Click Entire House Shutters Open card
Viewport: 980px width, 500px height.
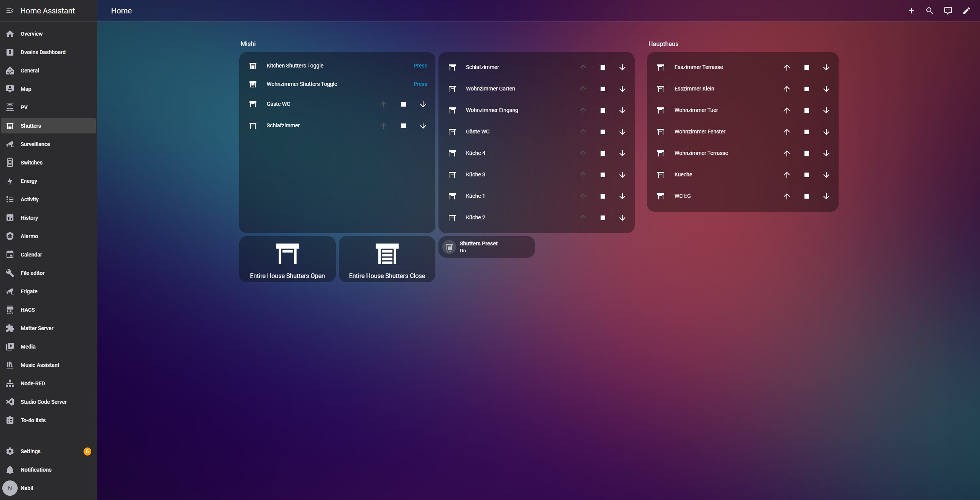click(x=287, y=259)
